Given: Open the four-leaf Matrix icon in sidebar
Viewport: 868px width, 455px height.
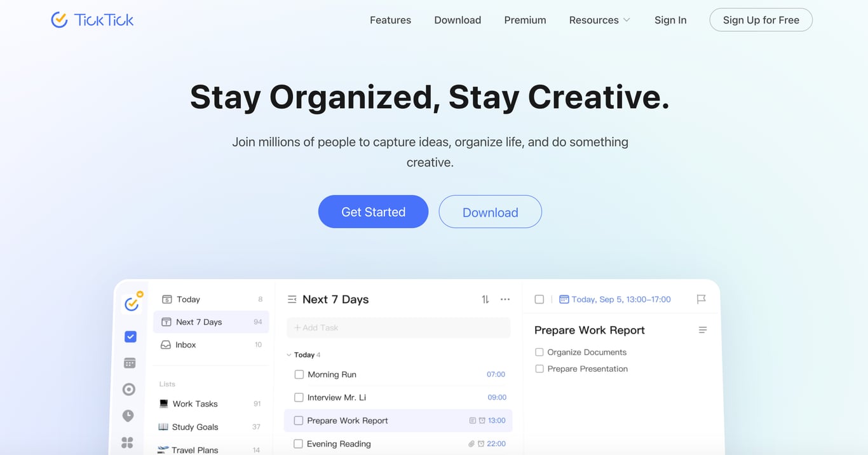Looking at the screenshot, I should tap(128, 442).
